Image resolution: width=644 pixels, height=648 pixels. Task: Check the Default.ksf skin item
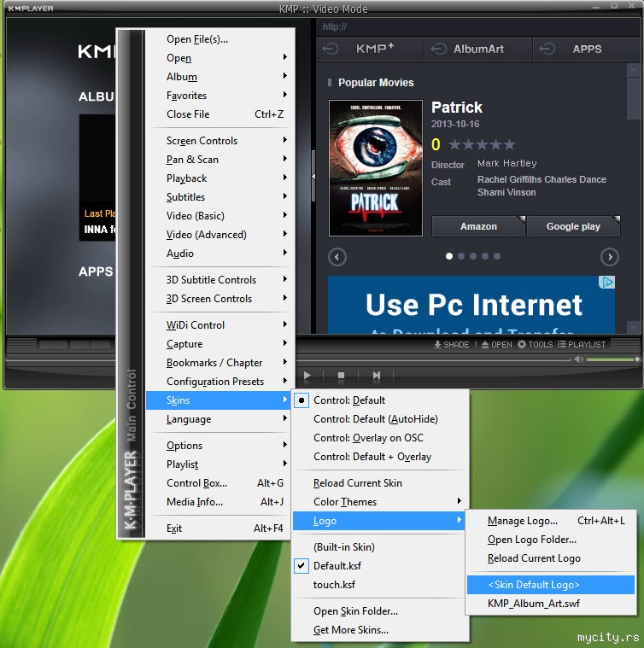(x=380, y=566)
